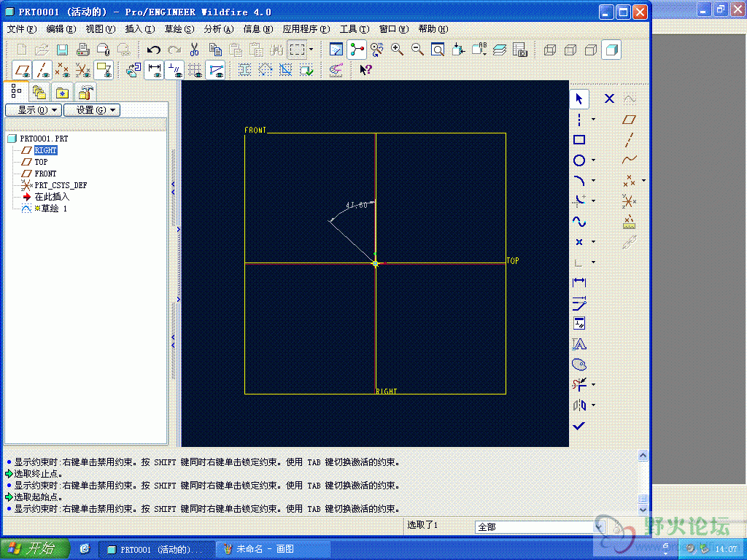Select the sketch text tool
This screenshot has width=747, height=560.
click(x=579, y=344)
